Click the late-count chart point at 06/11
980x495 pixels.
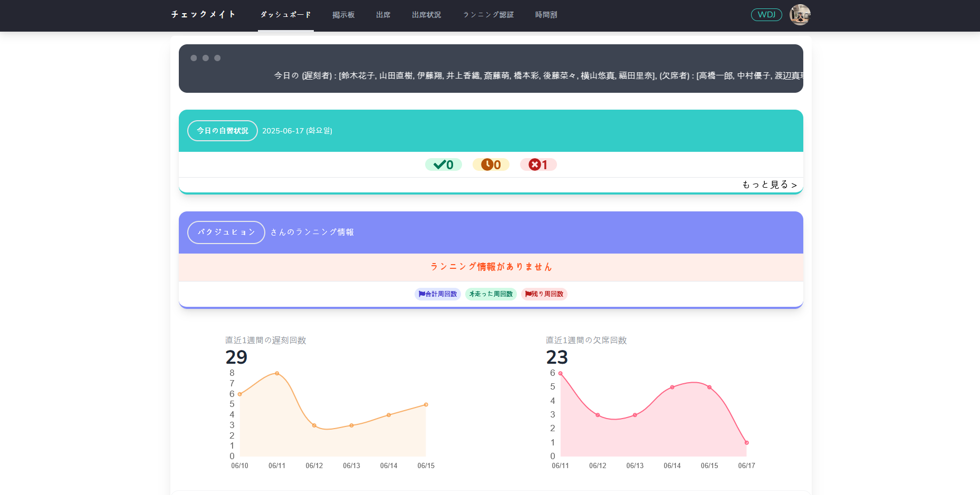coord(277,373)
